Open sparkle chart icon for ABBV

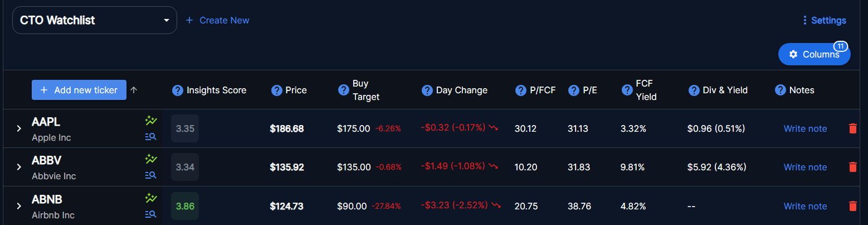pos(150,159)
